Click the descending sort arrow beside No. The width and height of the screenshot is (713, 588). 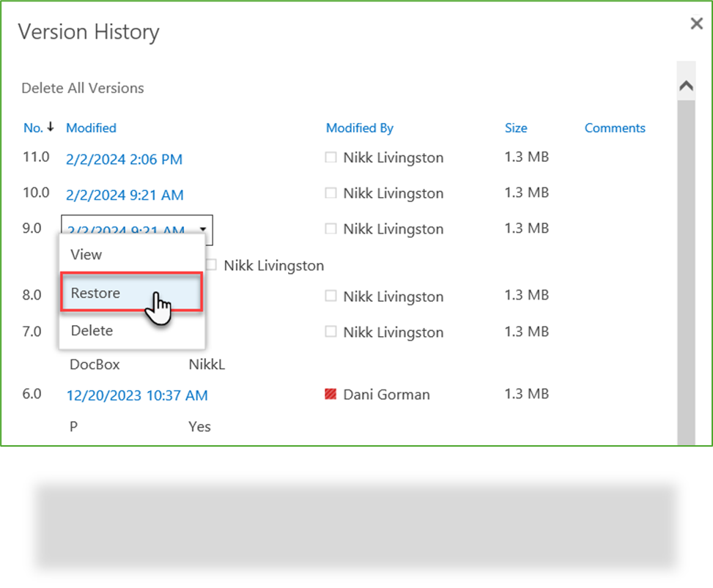tap(52, 127)
